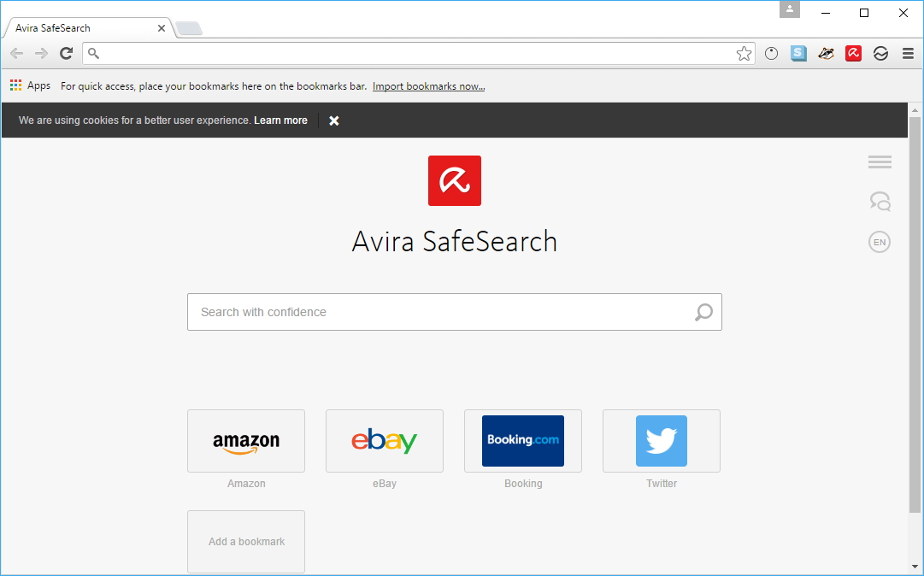
Task: Open the SafeSearch hamburger side menu
Action: pyautogui.click(x=880, y=162)
